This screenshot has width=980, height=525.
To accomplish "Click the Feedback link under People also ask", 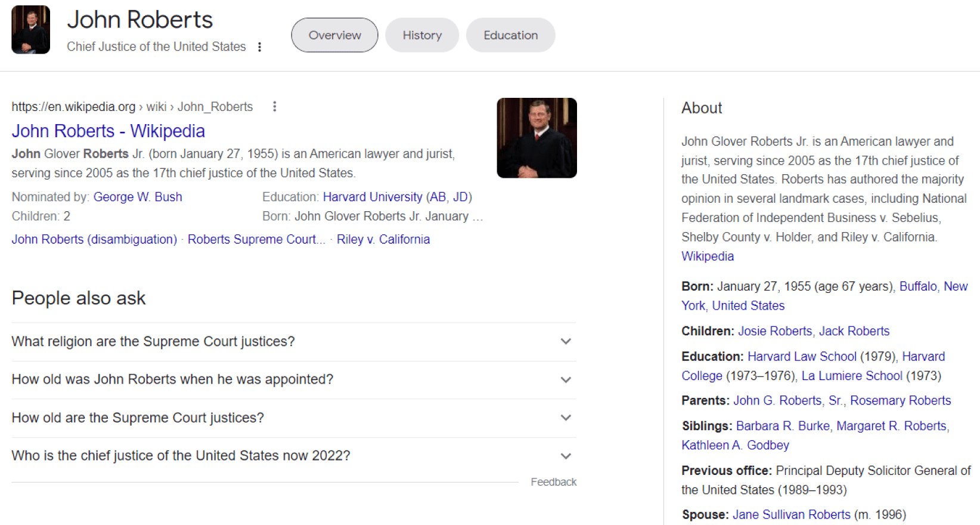I will coord(554,482).
